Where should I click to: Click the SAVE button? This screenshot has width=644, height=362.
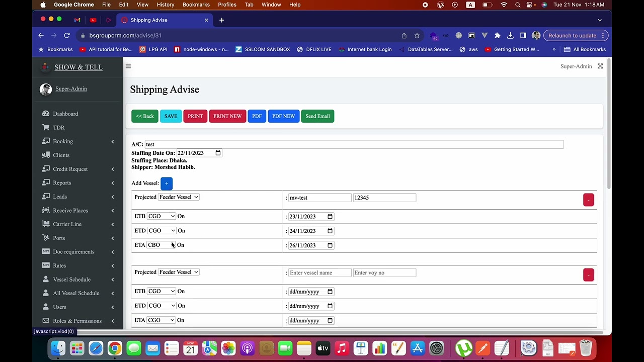point(171,116)
